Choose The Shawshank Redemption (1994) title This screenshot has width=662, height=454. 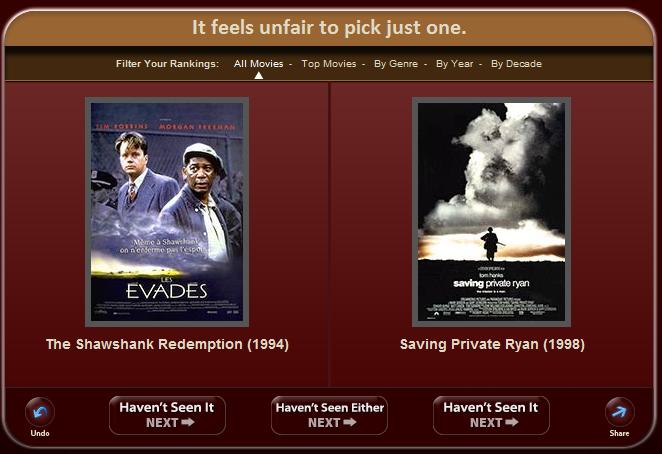167,344
